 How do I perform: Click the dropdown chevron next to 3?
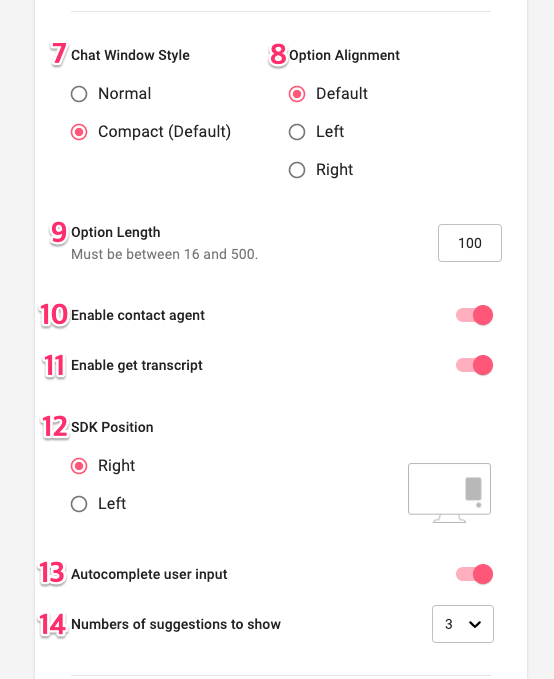[475, 624]
